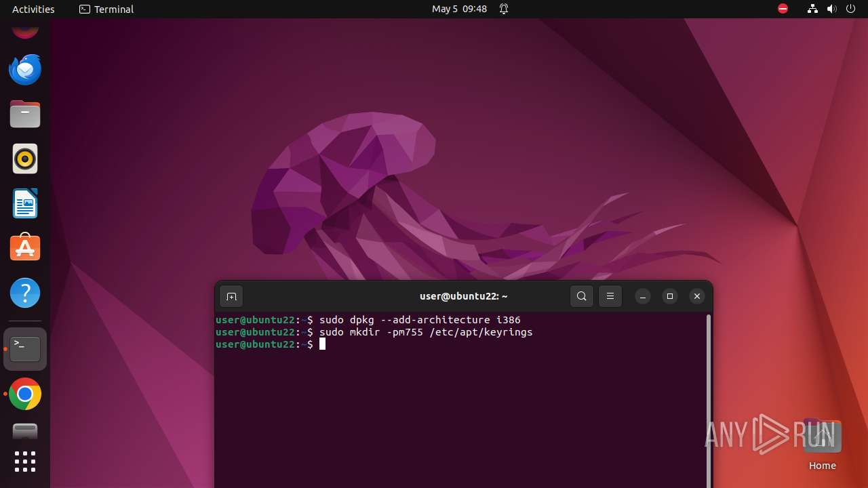Click the terminal cursor at the prompt
This screenshot has height=488, width=868.
coord(323,344)
